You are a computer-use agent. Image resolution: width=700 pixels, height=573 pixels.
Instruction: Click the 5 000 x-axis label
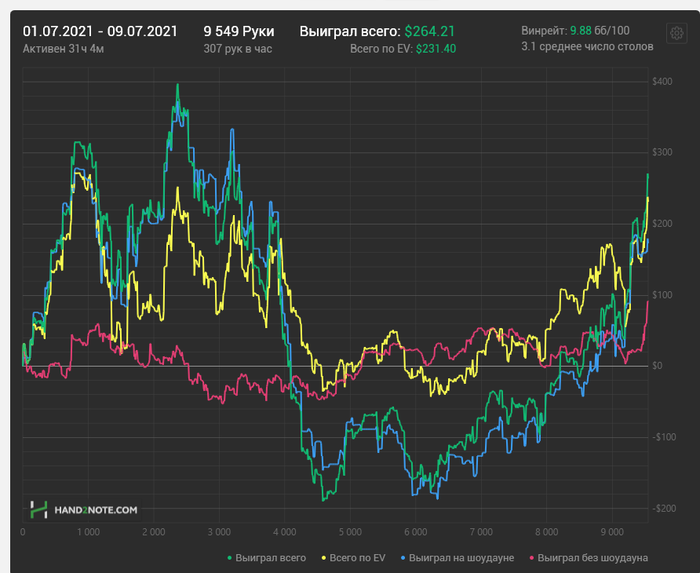click(x=350, y=532)
